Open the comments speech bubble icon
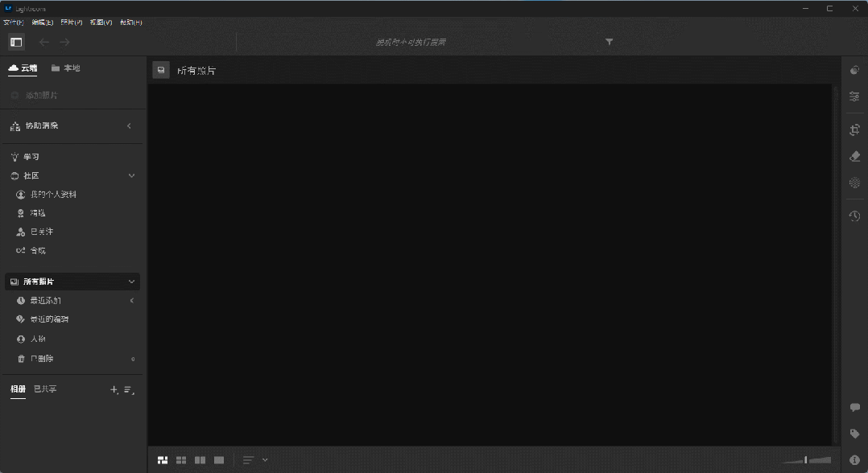 (x=855, y=408)
